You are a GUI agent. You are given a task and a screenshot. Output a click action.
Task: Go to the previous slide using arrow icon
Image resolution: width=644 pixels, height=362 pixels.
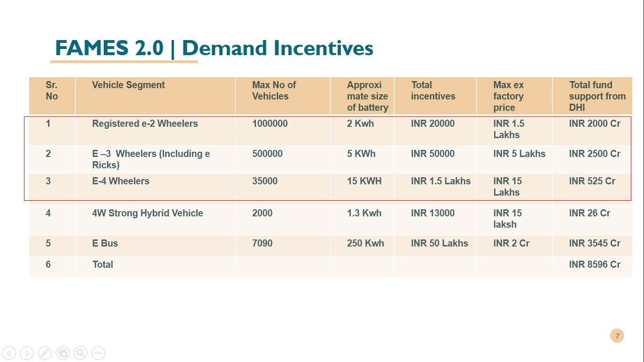tap(9, 353)
